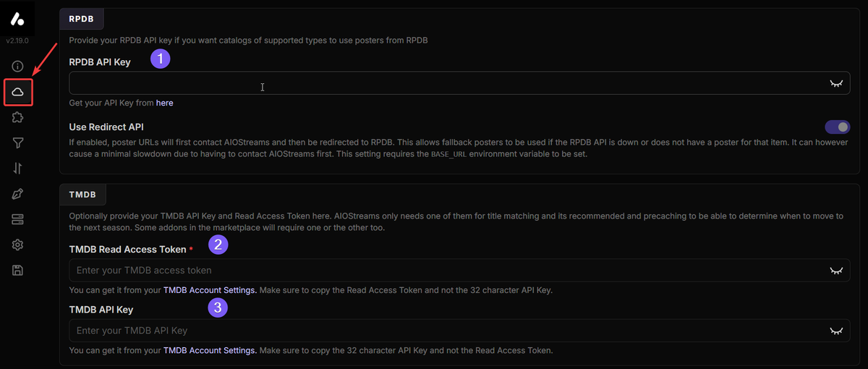The width and height of the screenshot is (868, 369).
Task: Open the Services cloud icon in sidebar
Action: point(18,92)
